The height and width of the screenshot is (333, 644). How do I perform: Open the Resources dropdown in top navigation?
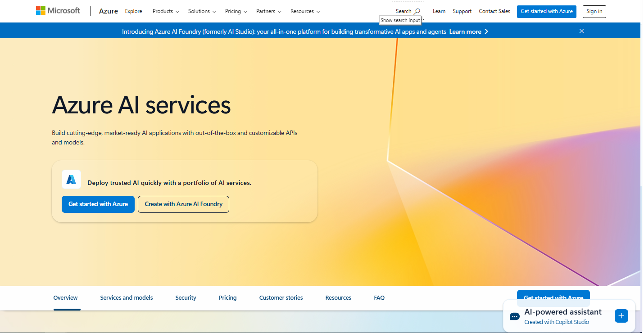[305, 11]
